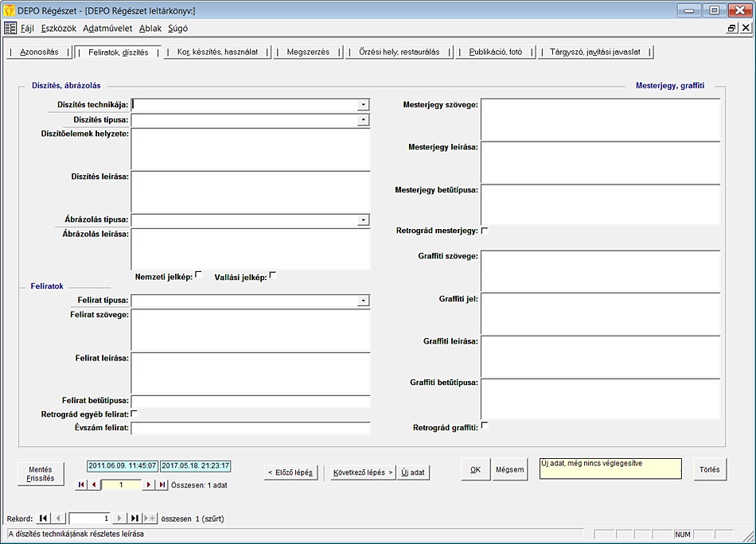Viewport: 756px width, 544px height.
Task: Click the Törlés button
Action: point(709,469)
